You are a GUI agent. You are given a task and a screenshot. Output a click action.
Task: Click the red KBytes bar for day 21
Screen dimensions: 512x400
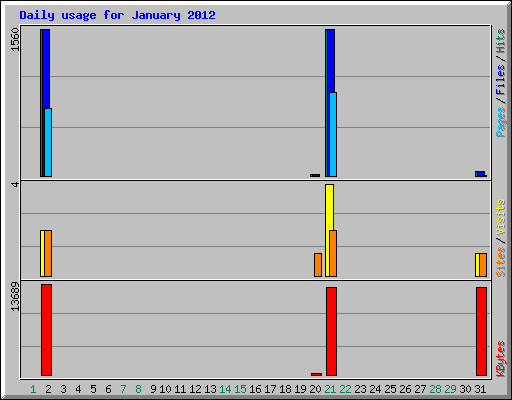coord(331,331)
